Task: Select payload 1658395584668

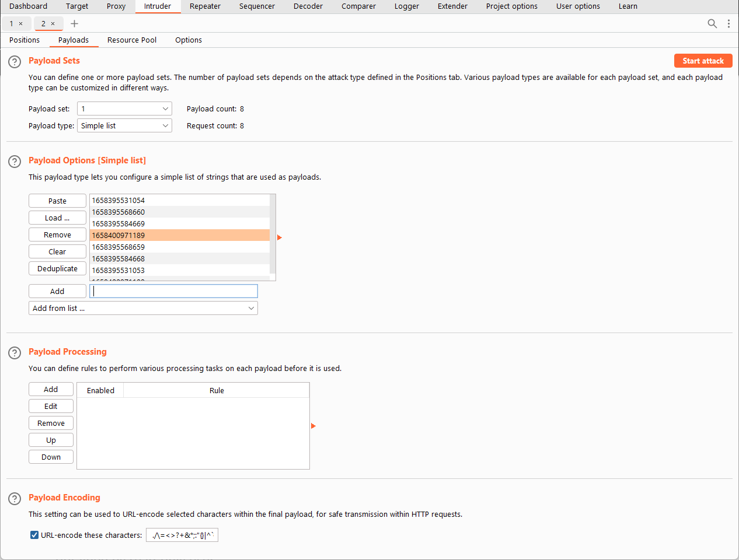Action: click(x=180, y=258)
